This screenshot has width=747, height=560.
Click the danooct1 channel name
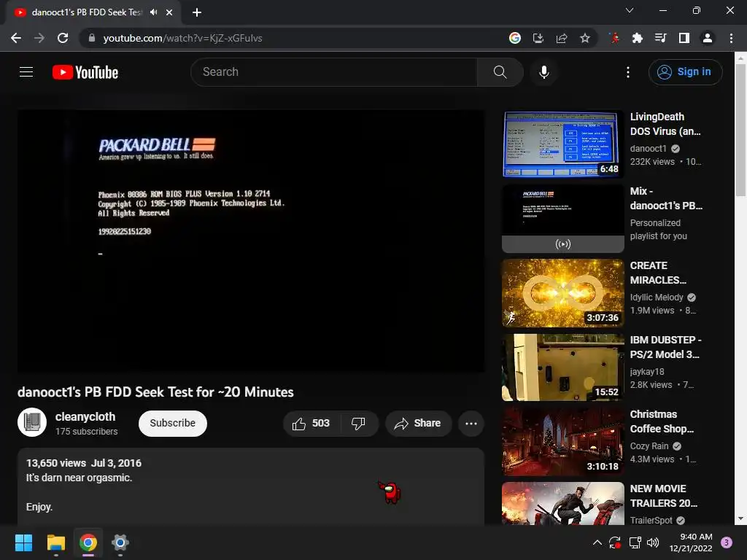point(648,149)
